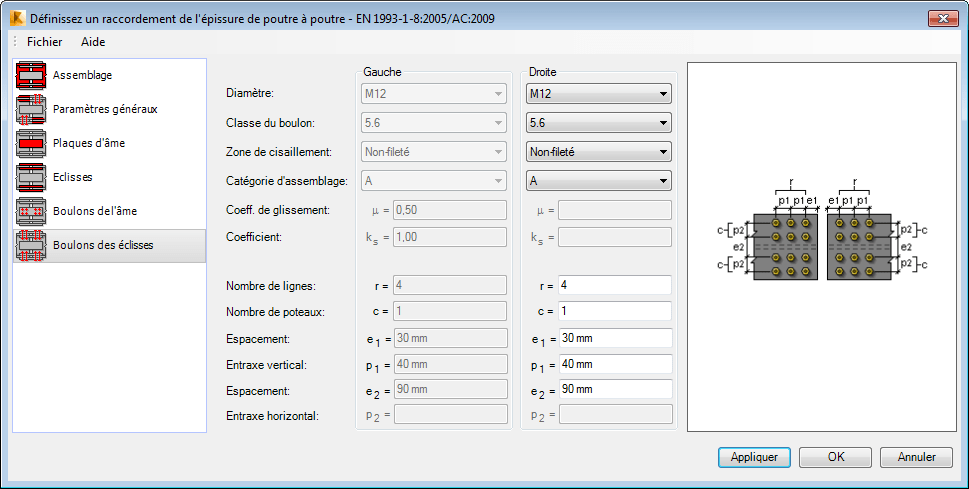Click the Appliquer button
Image resolution: width=969 pixels, height=489 pixels.
click(754, 457)
